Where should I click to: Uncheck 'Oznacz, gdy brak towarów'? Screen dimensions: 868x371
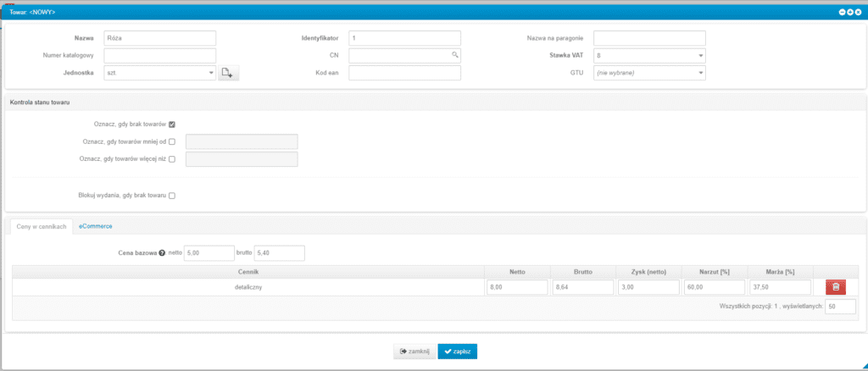coord(172,125)
